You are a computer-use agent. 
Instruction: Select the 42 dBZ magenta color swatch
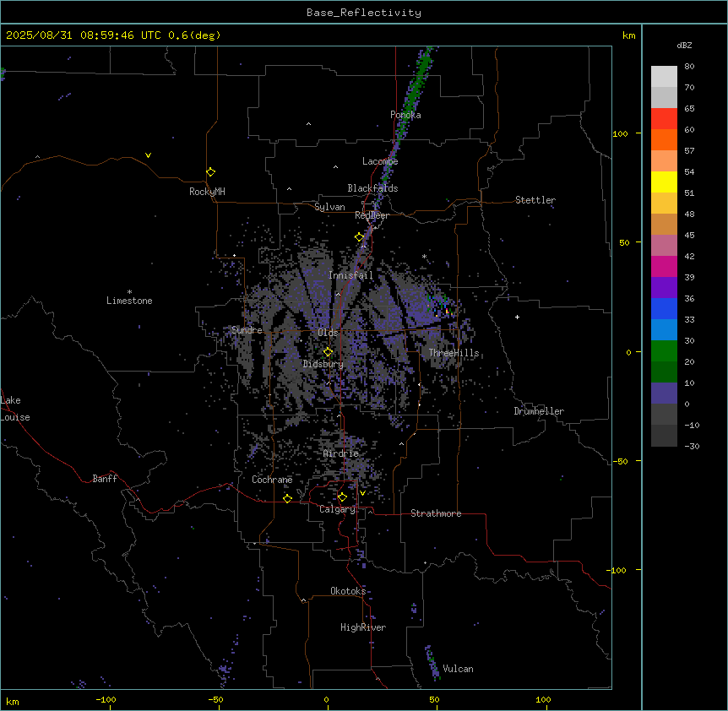[664, 266]
